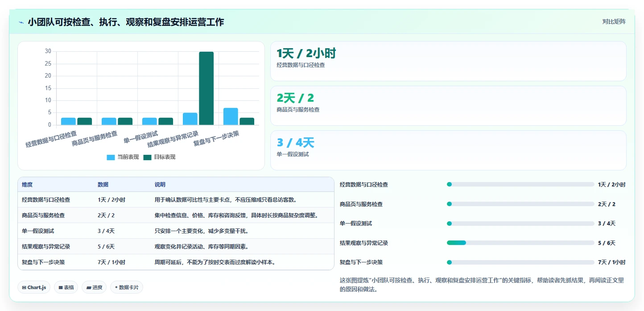Click the 表格 tag chip
This screenshot has height=311, width=644.
(66, 287)
